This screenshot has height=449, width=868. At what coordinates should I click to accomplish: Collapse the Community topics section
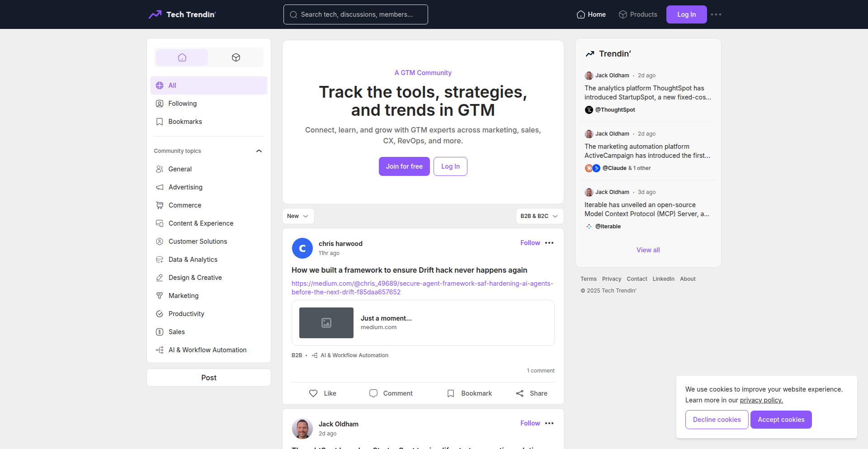click(259, 151)
